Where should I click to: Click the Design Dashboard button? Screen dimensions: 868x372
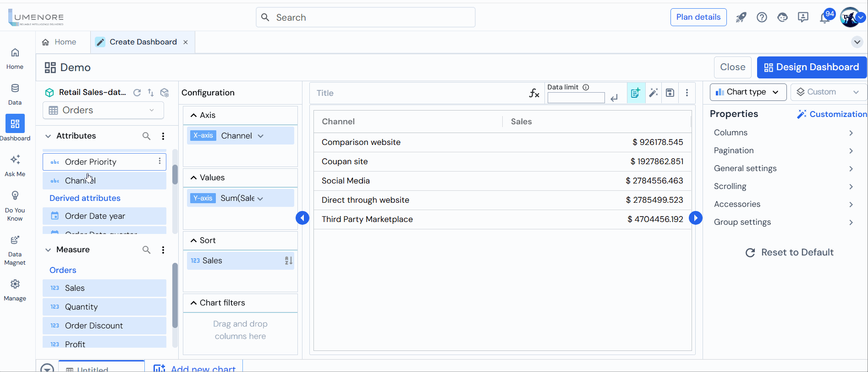point(812,67)
